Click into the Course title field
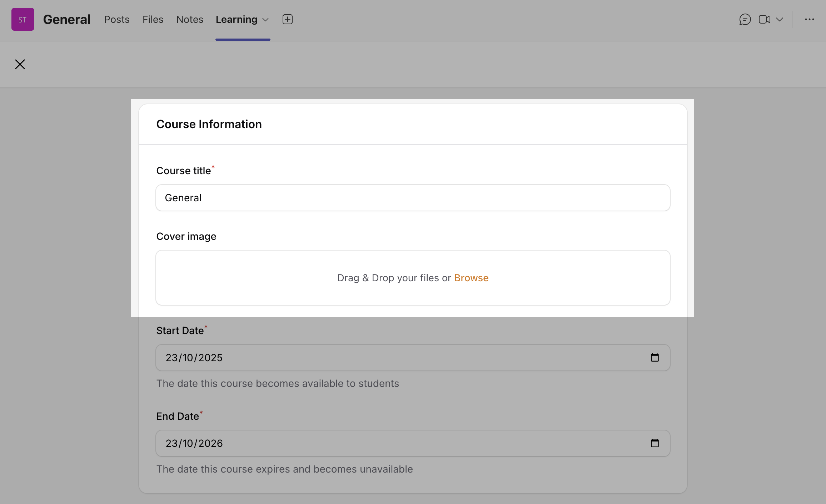Screen dimensions: 826x504 (x=413, y=198)
